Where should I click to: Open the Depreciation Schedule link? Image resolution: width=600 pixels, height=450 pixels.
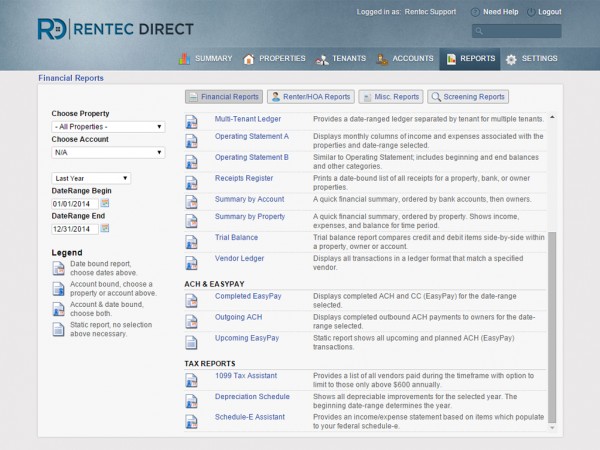pos(252,396)
